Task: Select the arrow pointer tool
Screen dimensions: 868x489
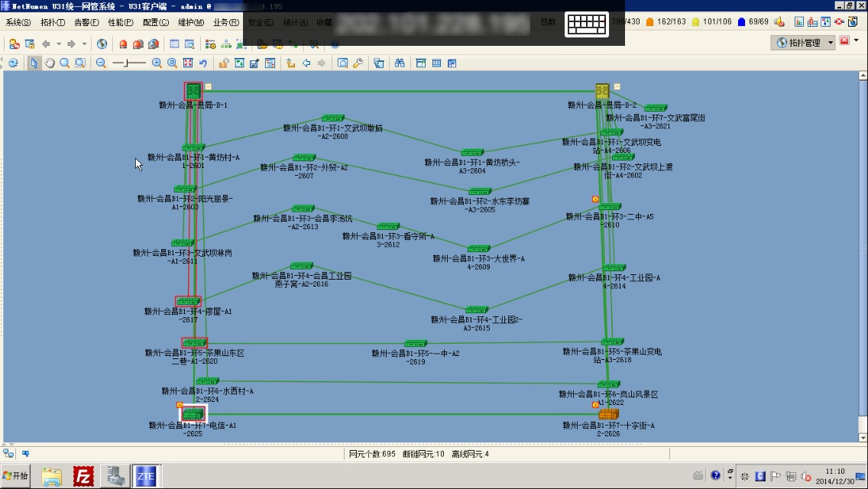Action: click(34, 63)
